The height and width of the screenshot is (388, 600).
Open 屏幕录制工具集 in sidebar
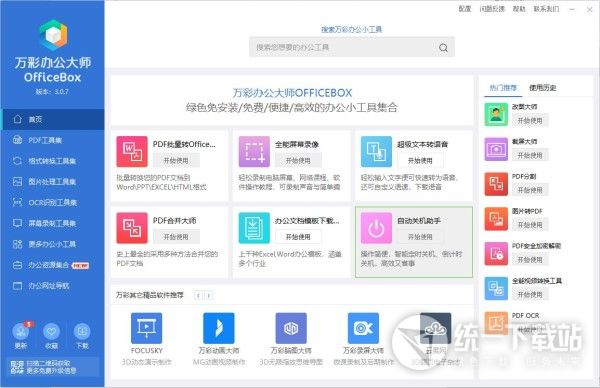tap(53, 223)
